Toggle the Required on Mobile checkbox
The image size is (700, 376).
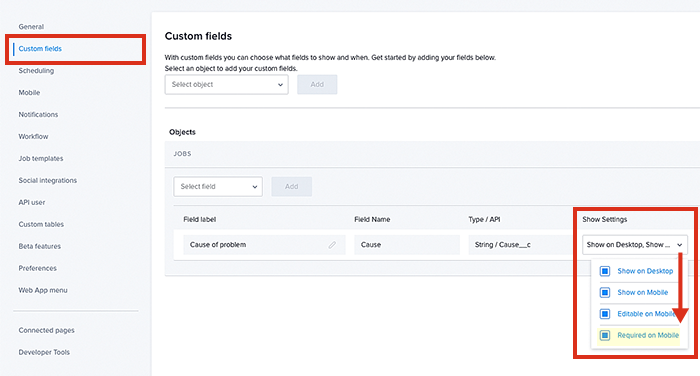605,335
